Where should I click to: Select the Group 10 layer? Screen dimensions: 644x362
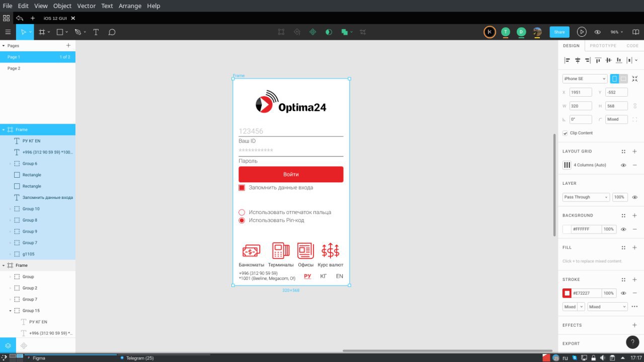click(38, 209)
